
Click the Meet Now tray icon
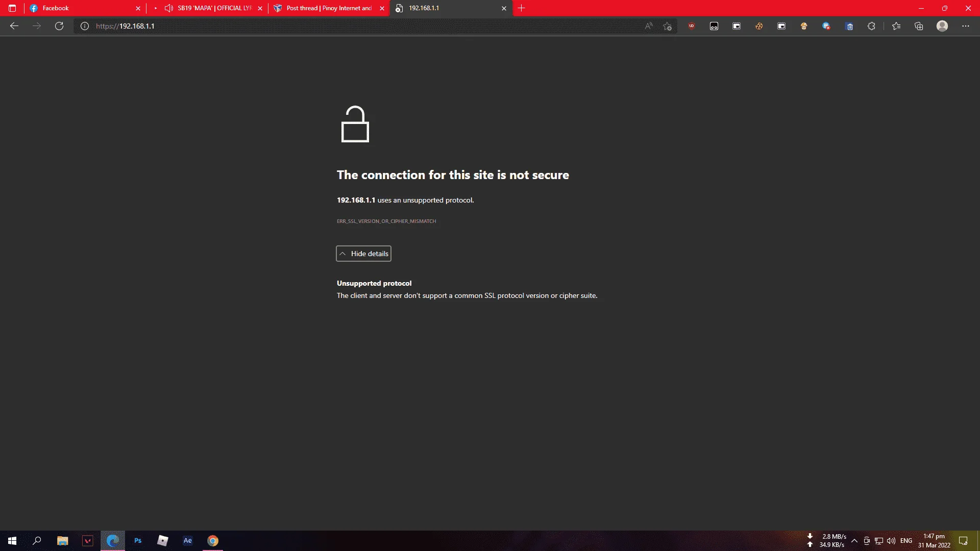867,541
